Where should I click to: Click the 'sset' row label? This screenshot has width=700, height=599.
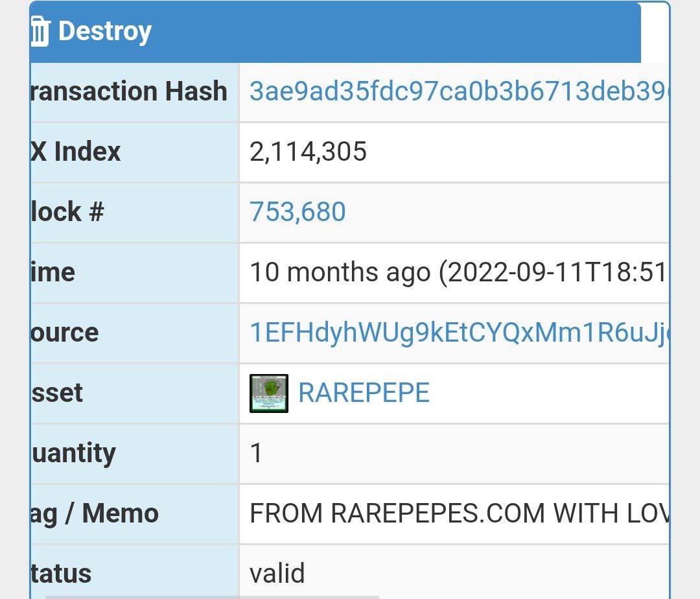(56, 393)
